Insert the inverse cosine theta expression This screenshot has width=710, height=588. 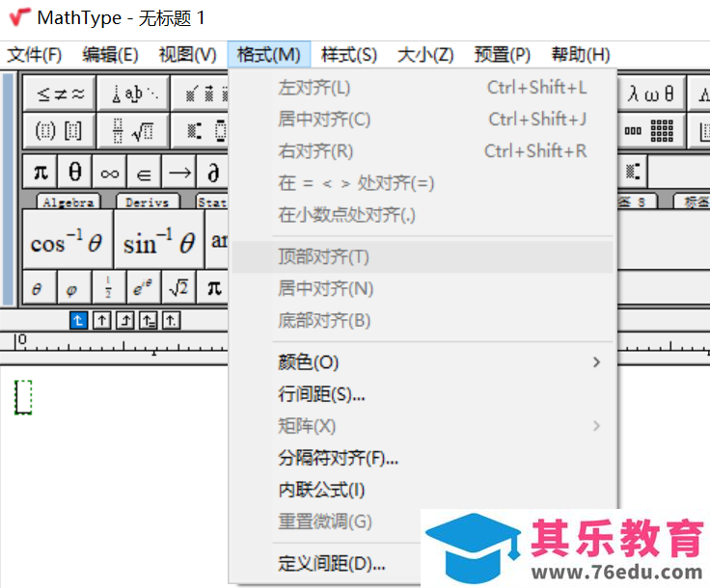(67, 239)
